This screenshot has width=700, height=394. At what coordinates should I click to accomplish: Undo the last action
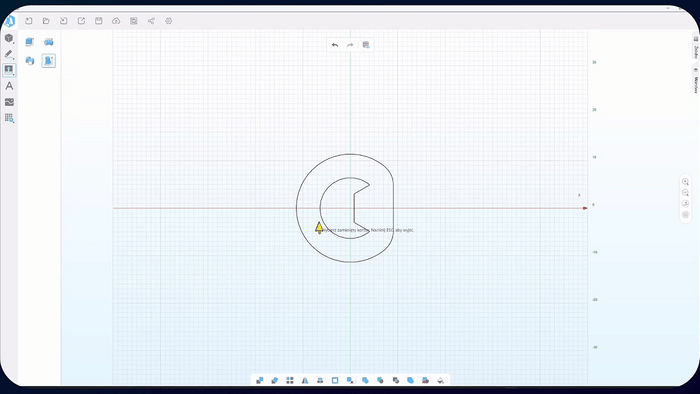[x=335, y=45]
